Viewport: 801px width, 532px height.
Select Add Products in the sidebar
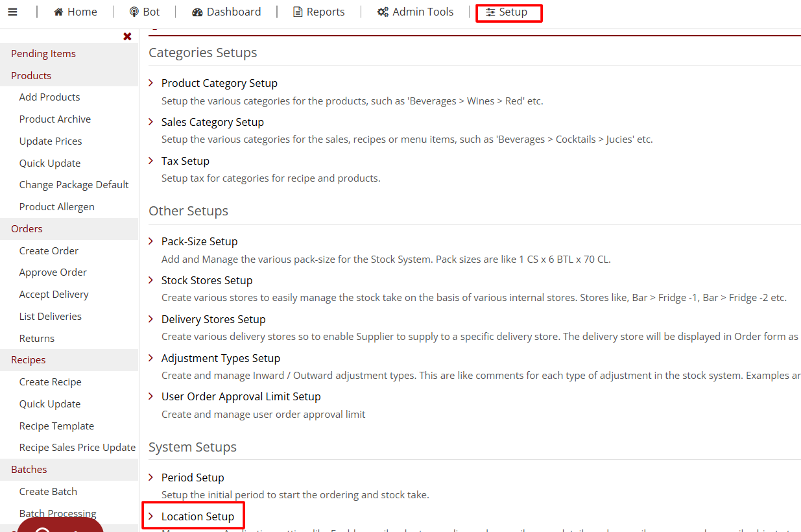click(x=50, y=97)
